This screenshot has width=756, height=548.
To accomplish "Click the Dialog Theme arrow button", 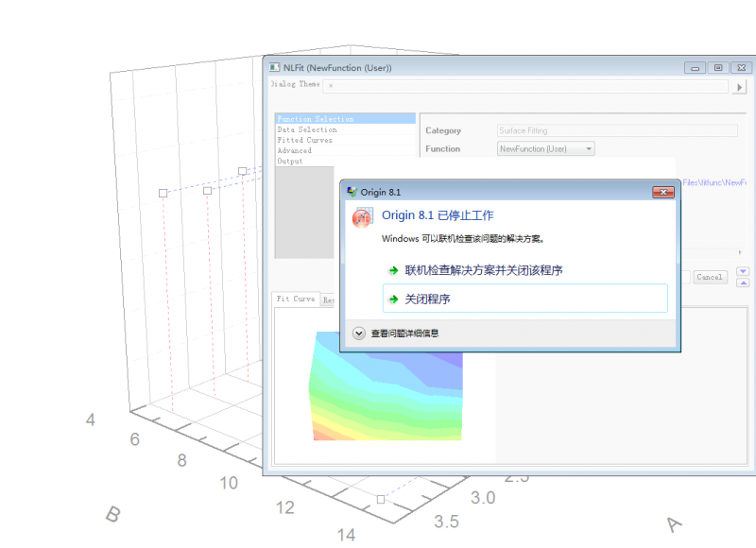I will pos(739,87).
